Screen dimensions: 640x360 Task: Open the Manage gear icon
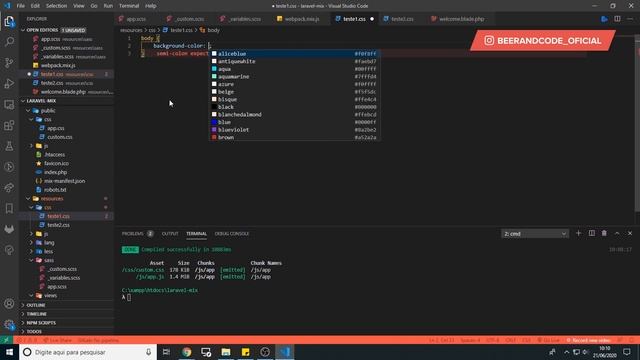[x=9, y=324]
